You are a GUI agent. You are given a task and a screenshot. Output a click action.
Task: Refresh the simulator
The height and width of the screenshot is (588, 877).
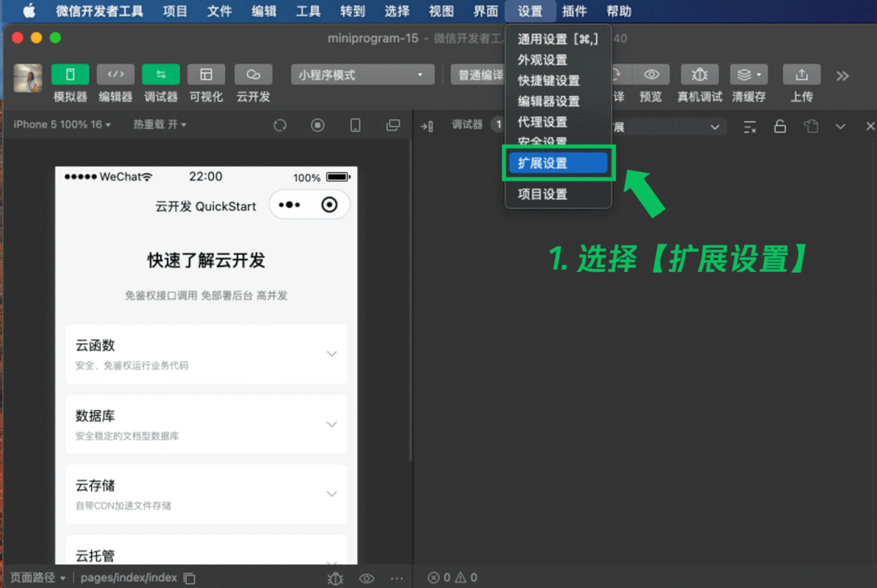pyautogui.click(x=280, y=125)
